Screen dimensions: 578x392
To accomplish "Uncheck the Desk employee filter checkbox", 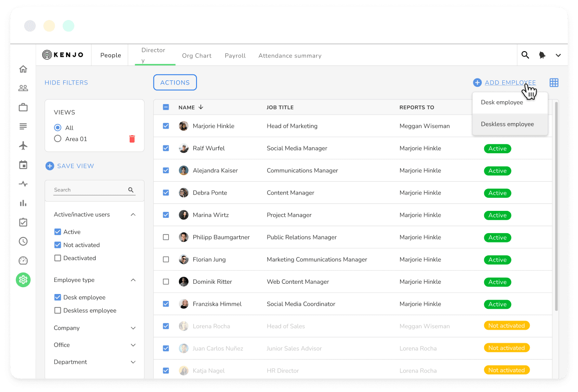I will 58,297.
